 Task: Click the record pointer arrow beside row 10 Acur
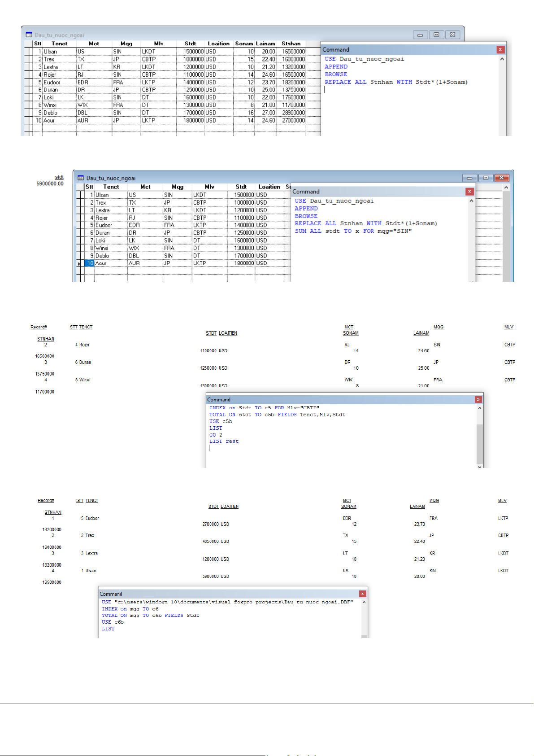pos(80,264)
